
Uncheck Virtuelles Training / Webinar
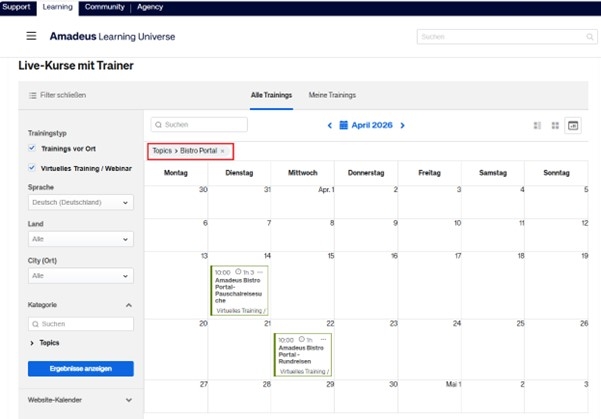[x=32, y=168]
